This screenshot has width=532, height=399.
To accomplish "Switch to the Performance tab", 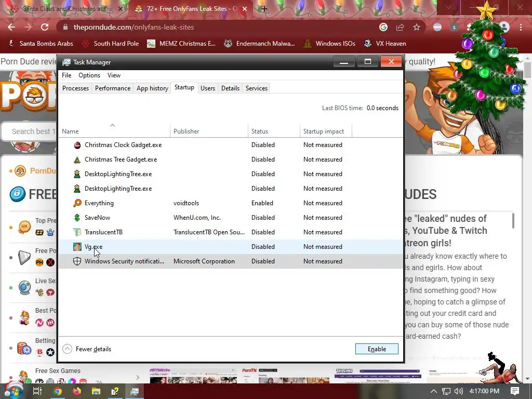I will coord(113,88).
